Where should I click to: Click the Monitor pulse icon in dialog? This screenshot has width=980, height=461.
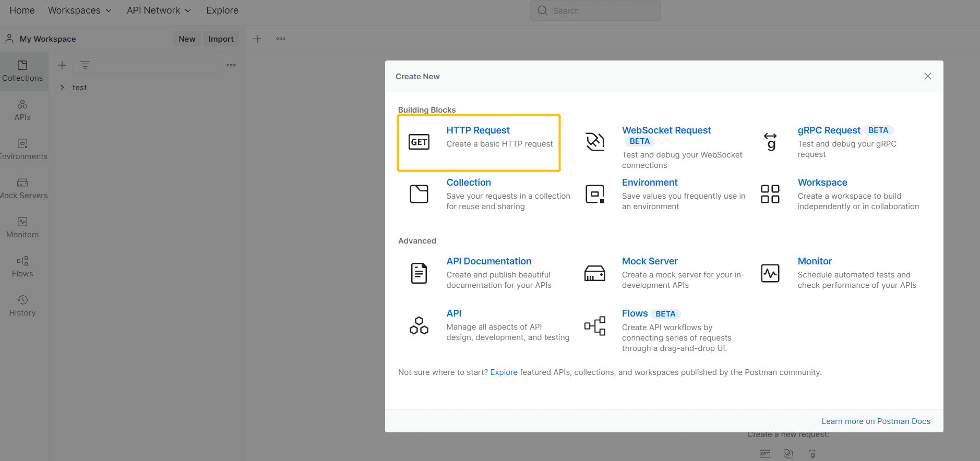(770, 273)
